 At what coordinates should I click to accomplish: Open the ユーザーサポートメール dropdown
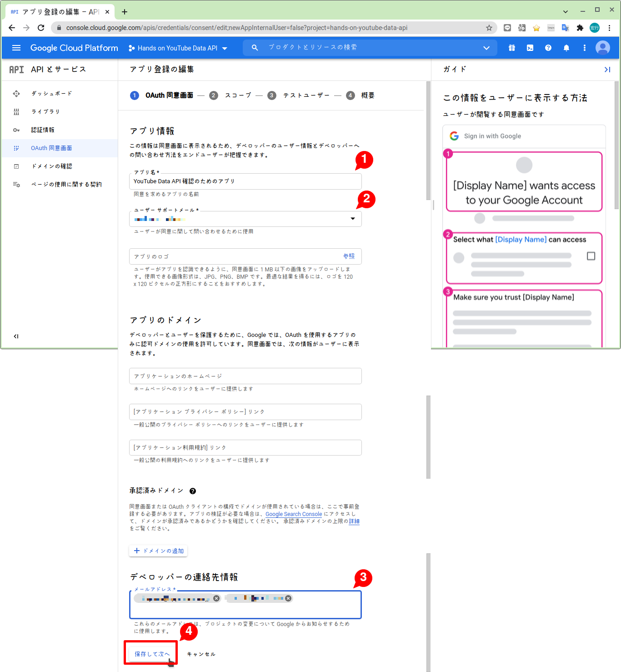(x=353, y=219)
